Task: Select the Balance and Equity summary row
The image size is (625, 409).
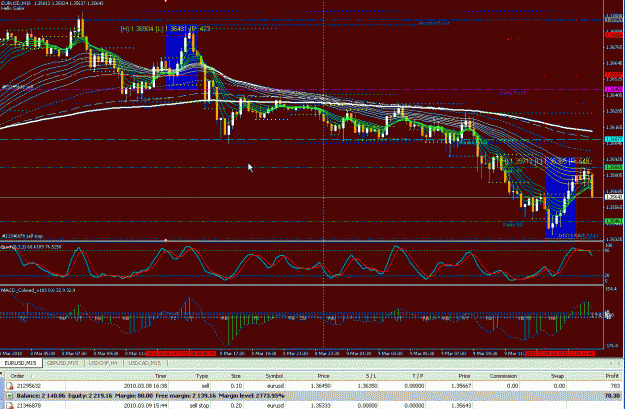Action: pos(312,396)
